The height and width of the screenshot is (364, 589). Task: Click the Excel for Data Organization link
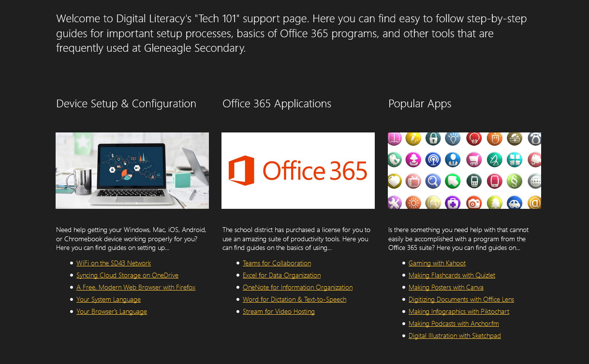pyautogui.click(x=281, y=275)
